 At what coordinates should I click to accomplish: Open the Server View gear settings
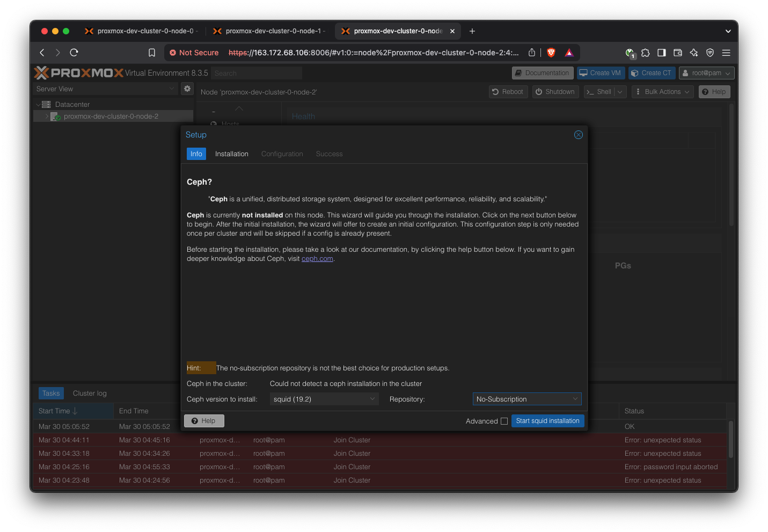click(187, 89)
